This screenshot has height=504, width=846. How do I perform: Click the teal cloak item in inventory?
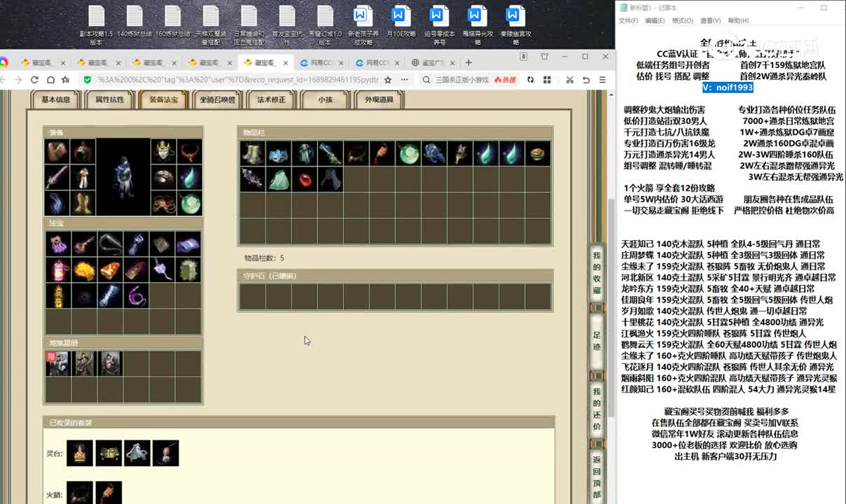coord(278,179)
